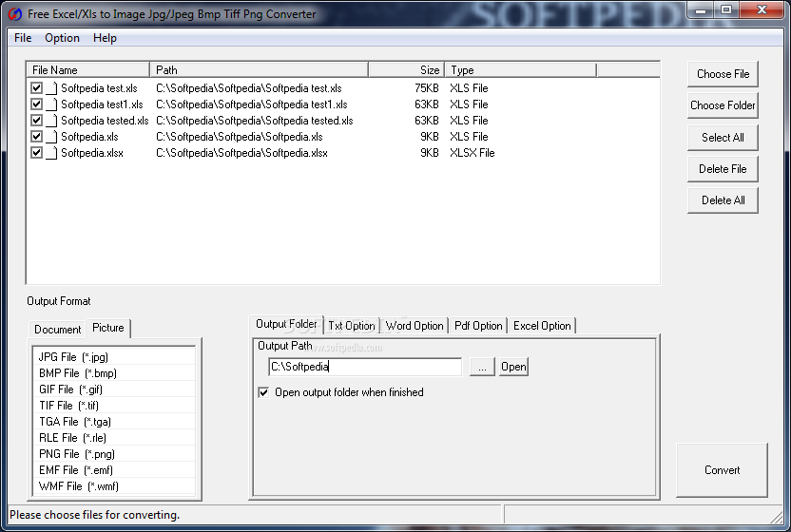Click file icon beside Softpedia test1.xls
This screenshot has width=791, height=532.
(51, 104)
